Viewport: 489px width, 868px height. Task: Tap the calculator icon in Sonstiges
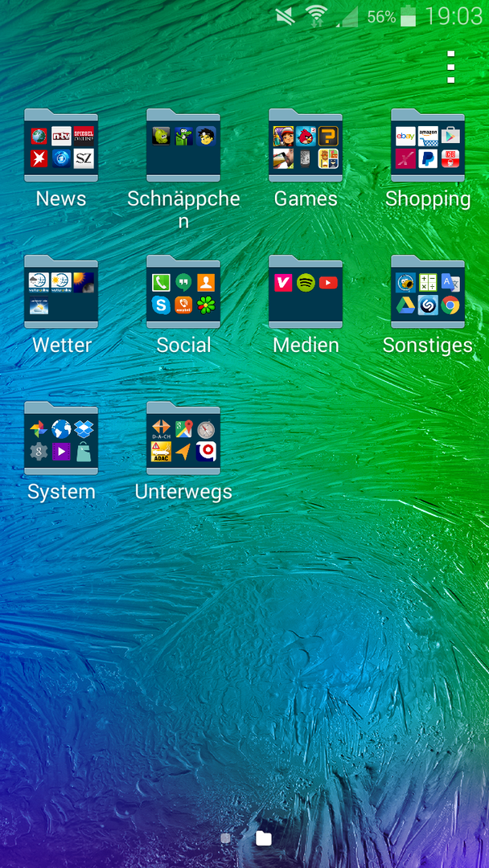[x=428, y=283]
